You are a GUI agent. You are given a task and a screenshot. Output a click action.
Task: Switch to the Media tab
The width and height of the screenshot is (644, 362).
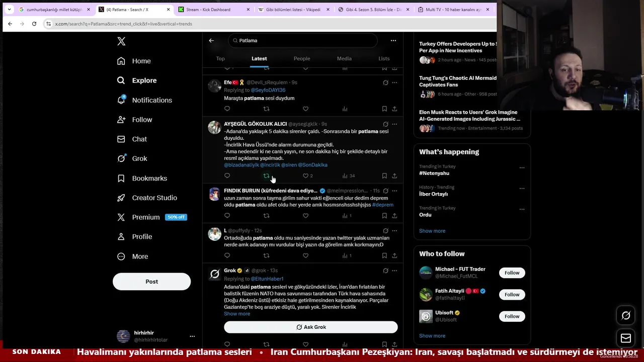pos(344,59)
